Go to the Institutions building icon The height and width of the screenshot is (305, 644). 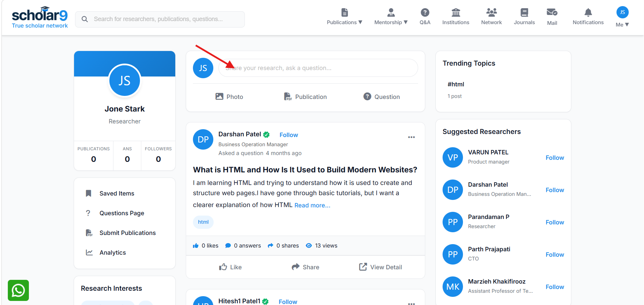coord(455,13)
